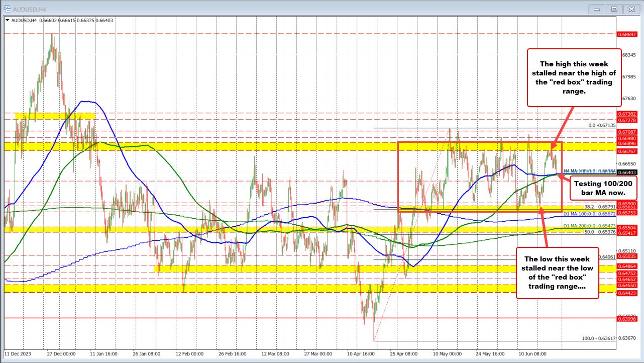
Task: Click the 'high this week stalled' annotation box
Action: 574,77
